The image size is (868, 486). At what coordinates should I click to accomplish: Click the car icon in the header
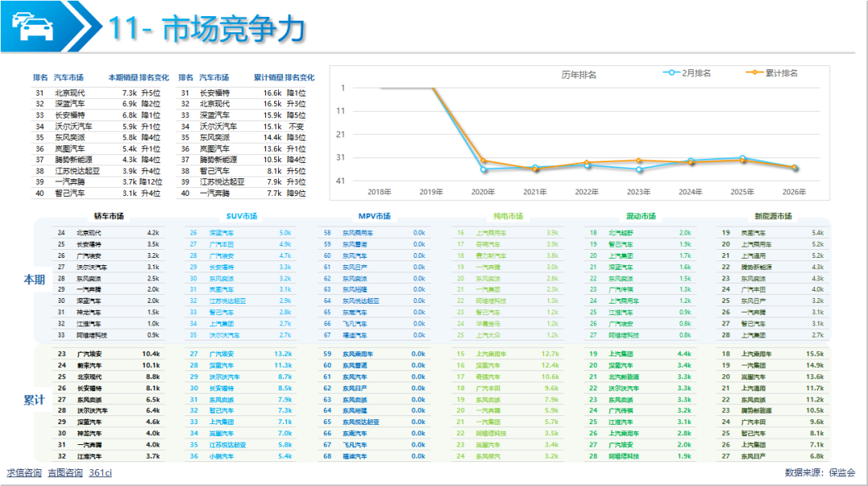point(32,27)
